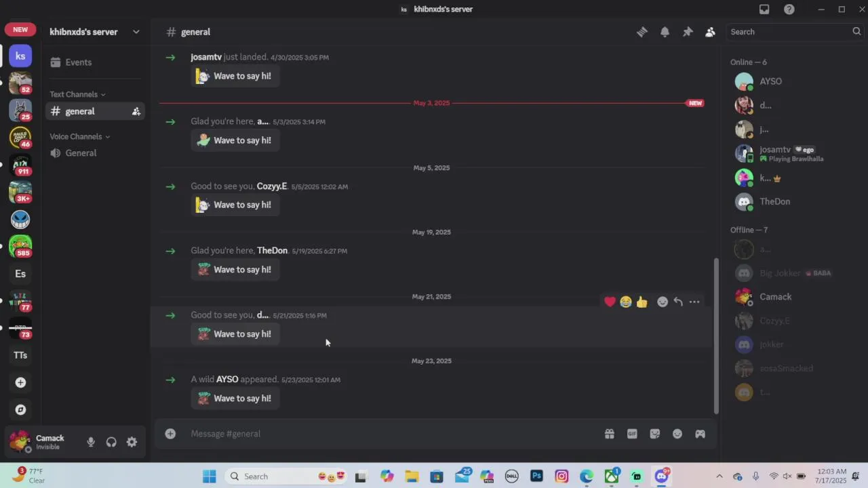
Task: Open the Es server icon
Action: [20, 274]
